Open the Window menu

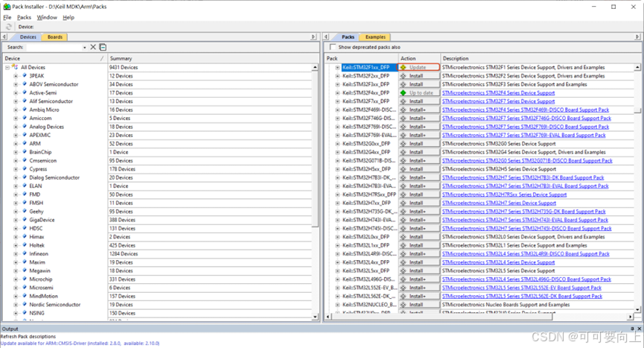47,17
